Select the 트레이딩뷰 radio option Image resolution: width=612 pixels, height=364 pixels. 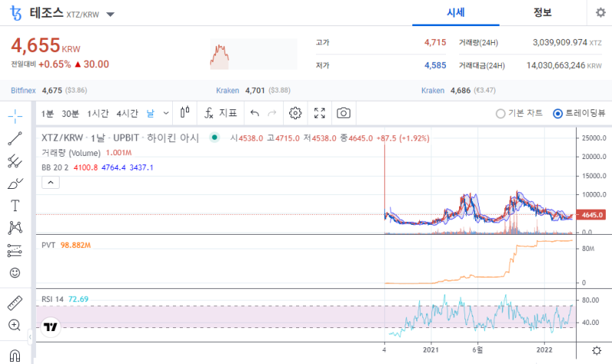pyautogui.click(x=579, y=113)
